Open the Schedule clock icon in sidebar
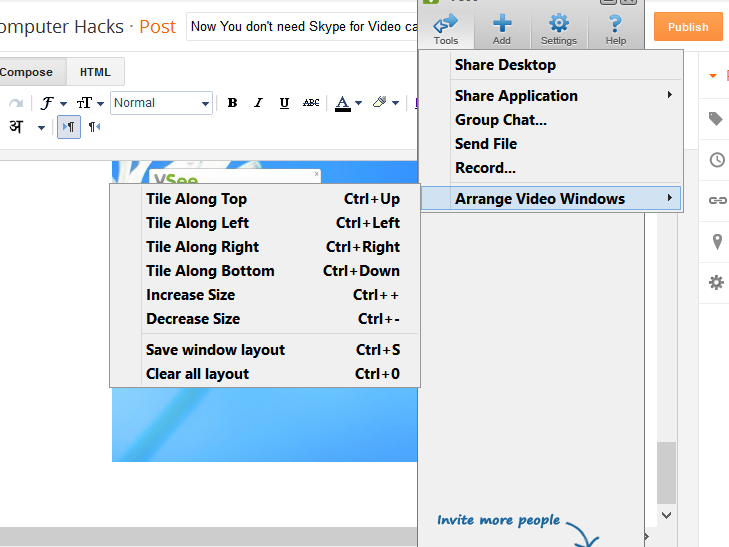 point(717,160)
